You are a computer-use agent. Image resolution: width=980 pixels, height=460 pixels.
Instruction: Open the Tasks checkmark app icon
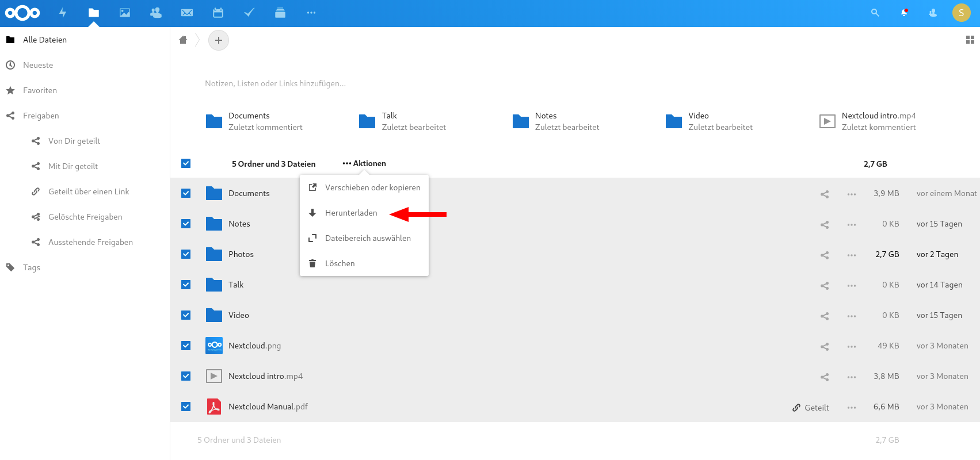coord(249,13)
